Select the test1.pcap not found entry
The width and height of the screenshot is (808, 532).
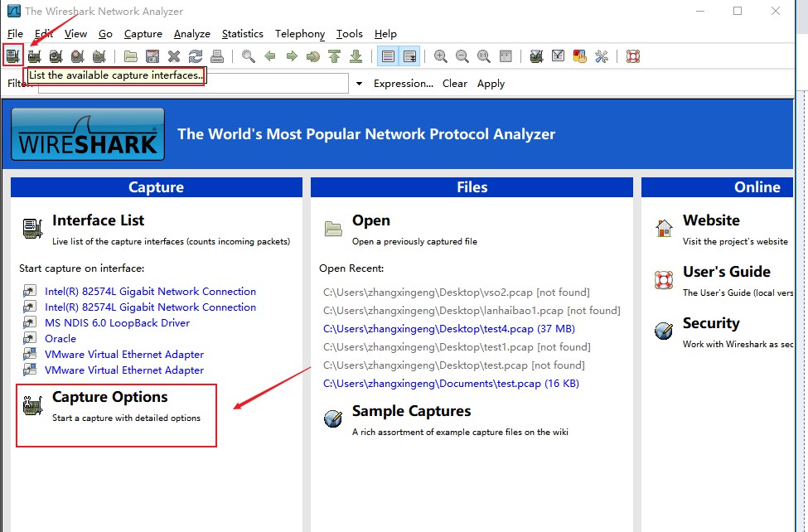pos(457,347)
